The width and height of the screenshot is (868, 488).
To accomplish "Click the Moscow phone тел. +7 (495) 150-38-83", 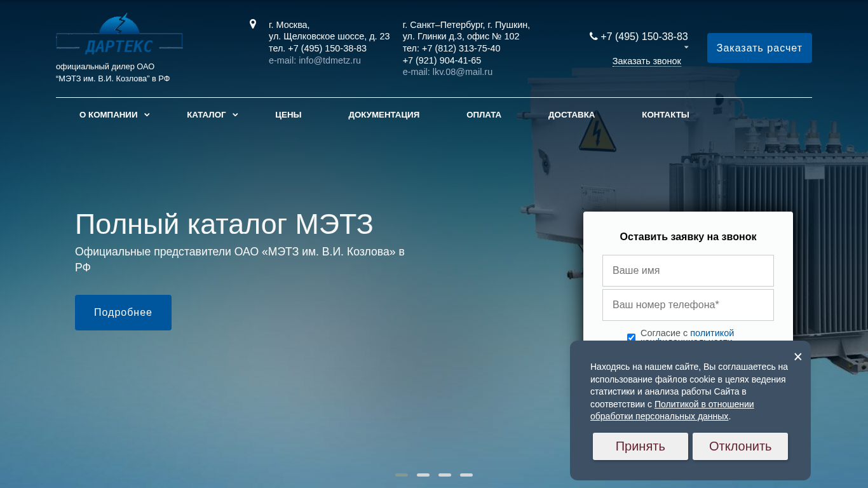I will pos(318,48).
